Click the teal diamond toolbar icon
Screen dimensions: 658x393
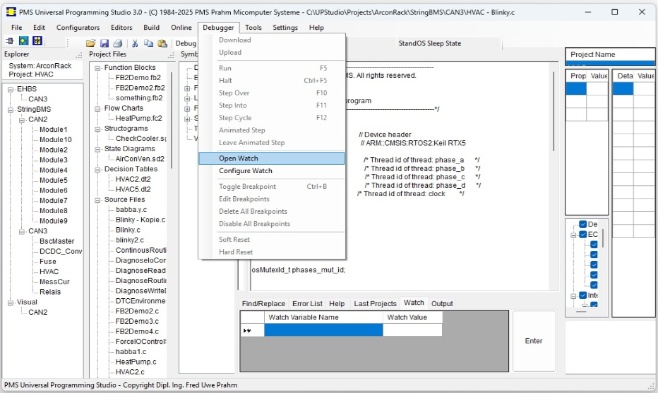tap(24, 41)
